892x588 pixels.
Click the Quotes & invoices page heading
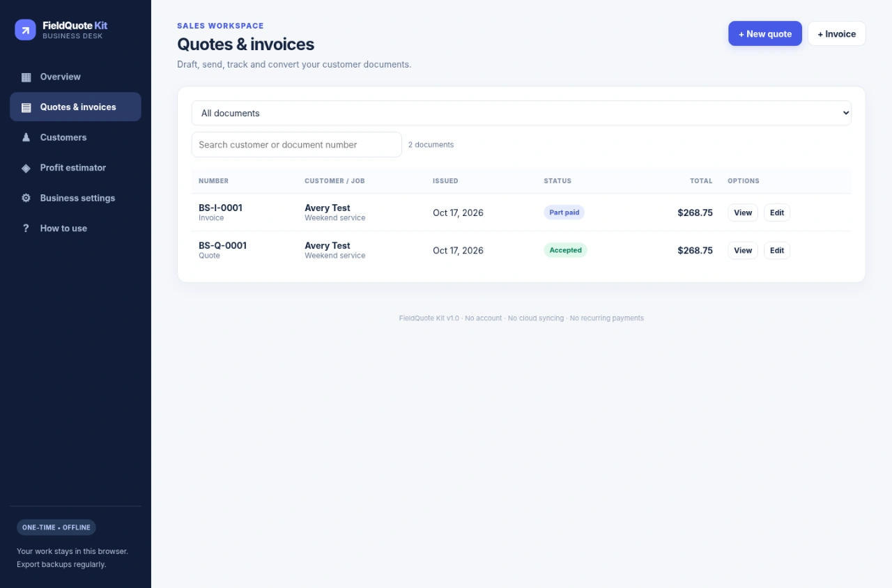click(x=245, y=44)
